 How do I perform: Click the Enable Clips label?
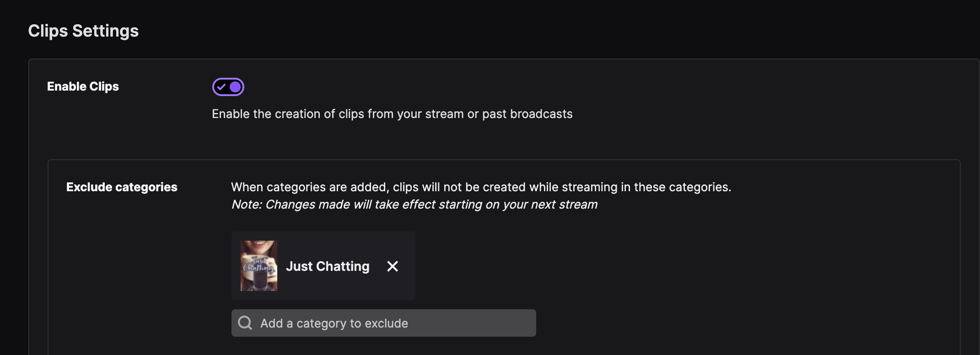coord(83,86)
